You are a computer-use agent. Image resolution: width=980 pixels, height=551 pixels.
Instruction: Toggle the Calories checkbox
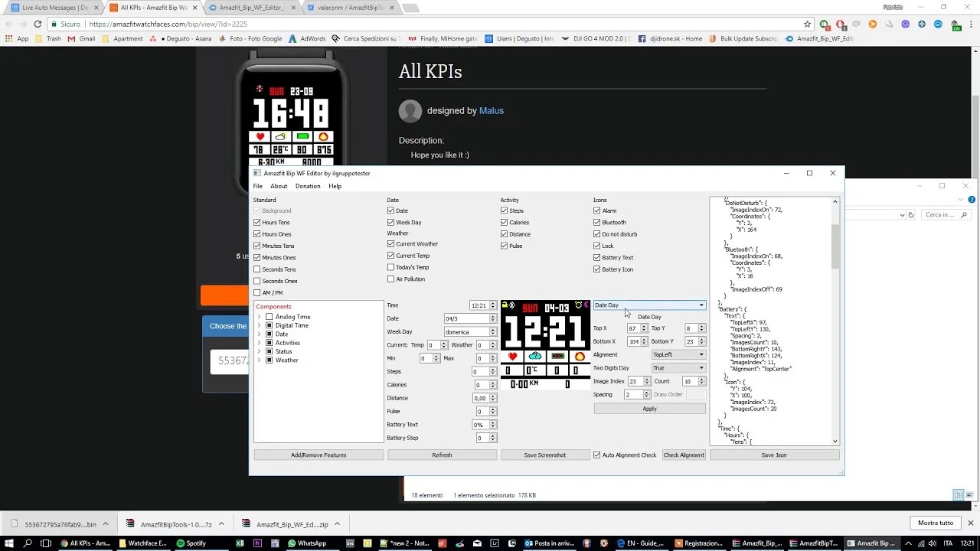505,222
